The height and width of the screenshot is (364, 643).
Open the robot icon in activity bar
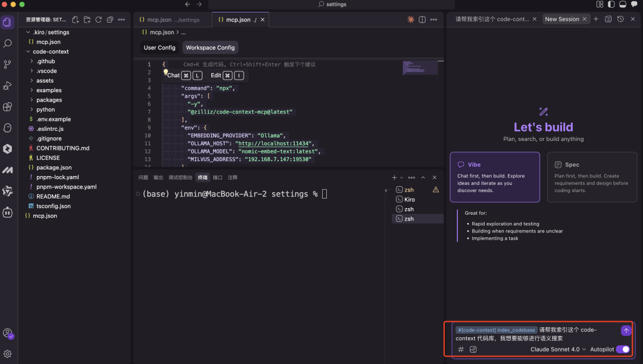pos(7,212)
